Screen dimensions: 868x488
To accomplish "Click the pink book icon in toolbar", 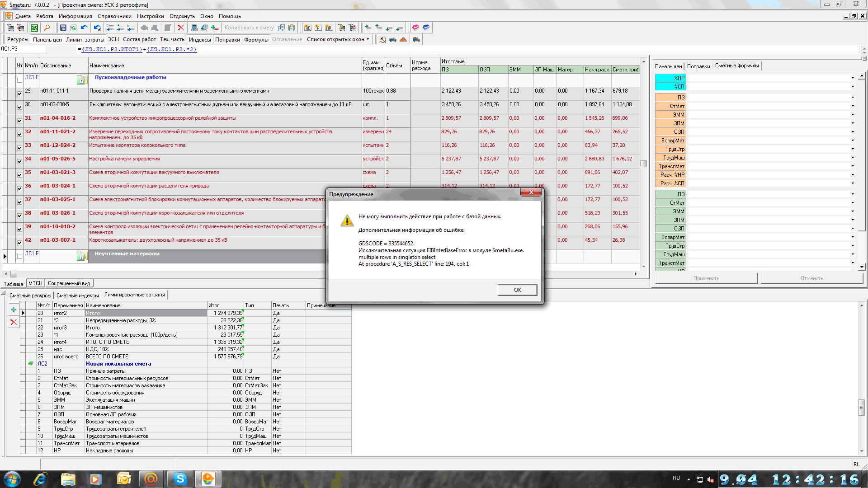I will pos(415,28).
